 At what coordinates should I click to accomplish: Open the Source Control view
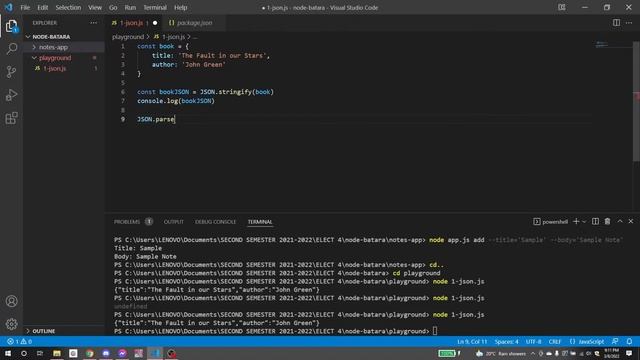coord(11,72)
